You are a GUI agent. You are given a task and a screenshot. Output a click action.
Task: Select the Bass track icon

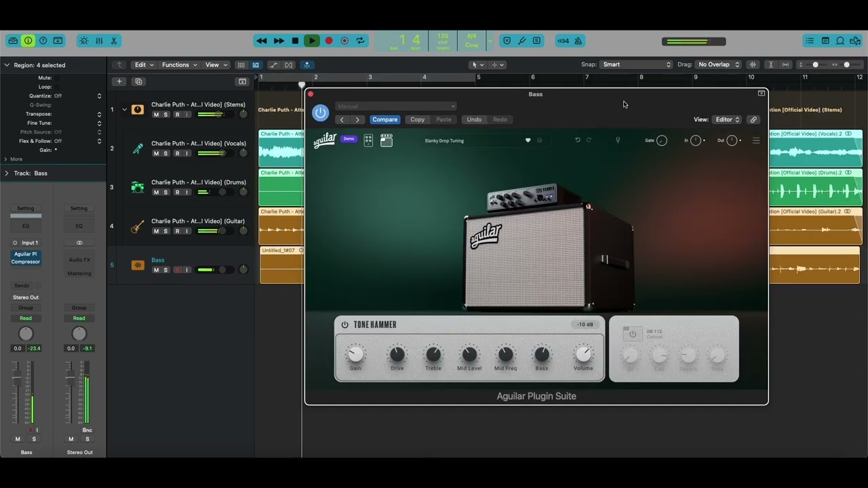point(138,265)
